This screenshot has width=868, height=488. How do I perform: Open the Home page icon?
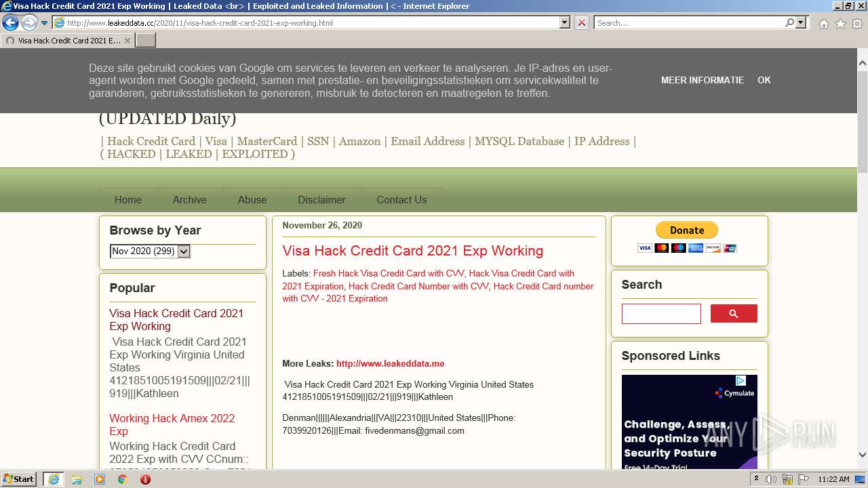(823, 24)
